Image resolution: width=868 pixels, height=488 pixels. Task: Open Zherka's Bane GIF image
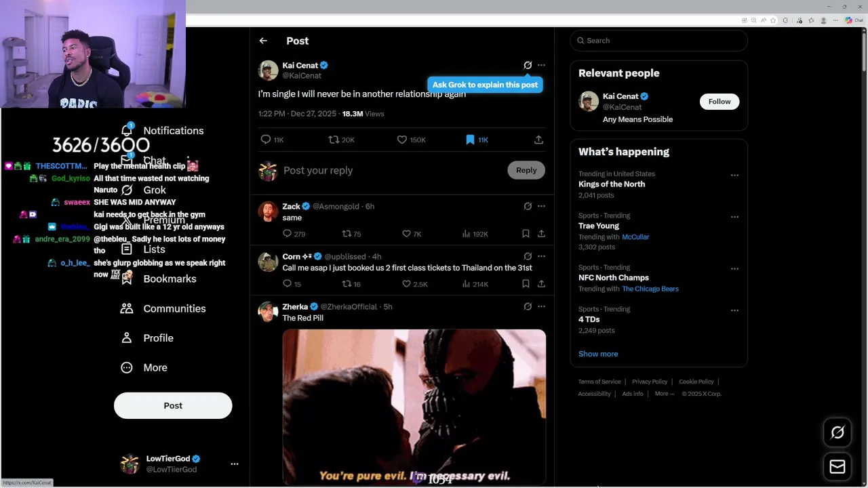coord(414,407)
